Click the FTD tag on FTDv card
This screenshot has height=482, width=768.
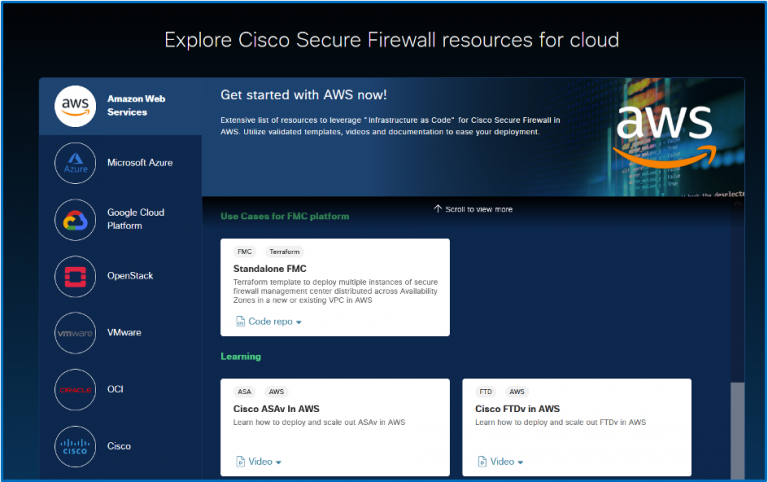[486, 392]
